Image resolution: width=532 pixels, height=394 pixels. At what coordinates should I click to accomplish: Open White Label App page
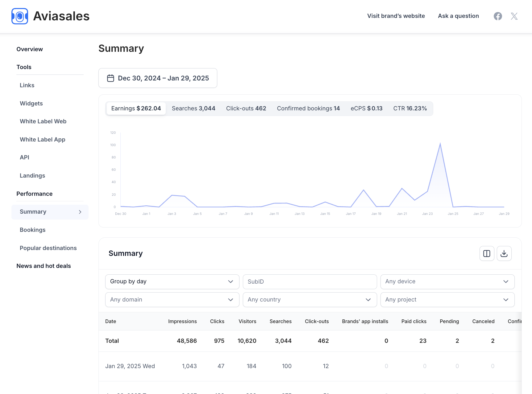pyautogui.click(x=43, y=140)
